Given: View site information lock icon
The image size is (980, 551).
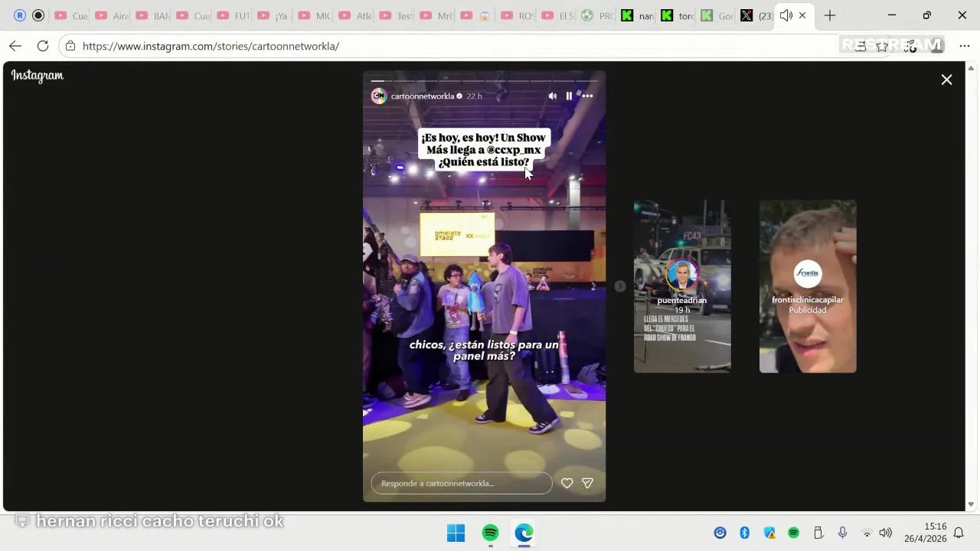Looking at the screenshot, I should (70, 46).
